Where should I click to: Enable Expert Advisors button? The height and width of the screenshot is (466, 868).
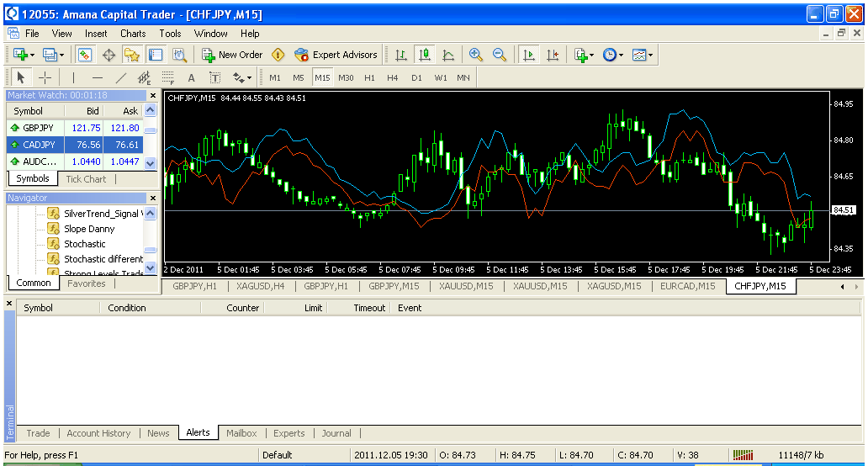(x=336, y=55)
